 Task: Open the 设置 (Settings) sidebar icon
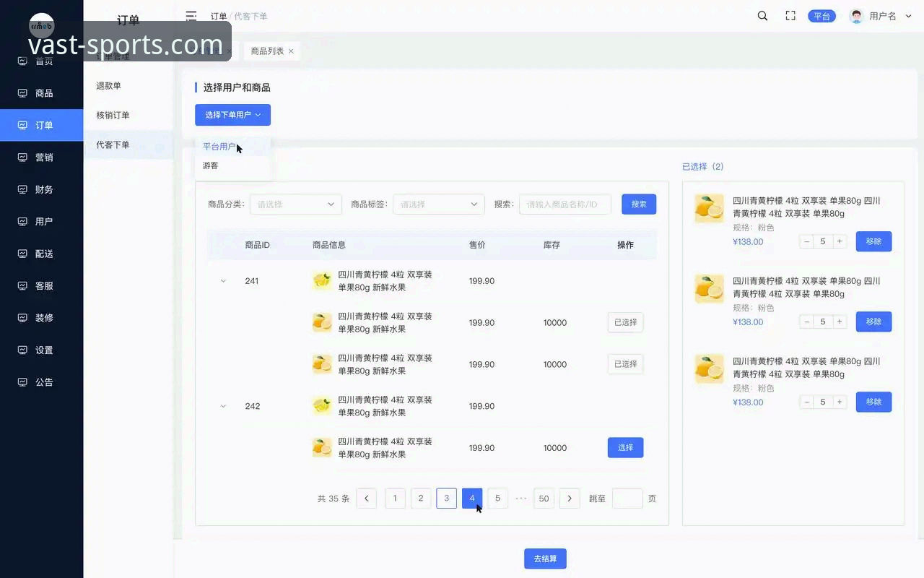click(x=22, y=350)
